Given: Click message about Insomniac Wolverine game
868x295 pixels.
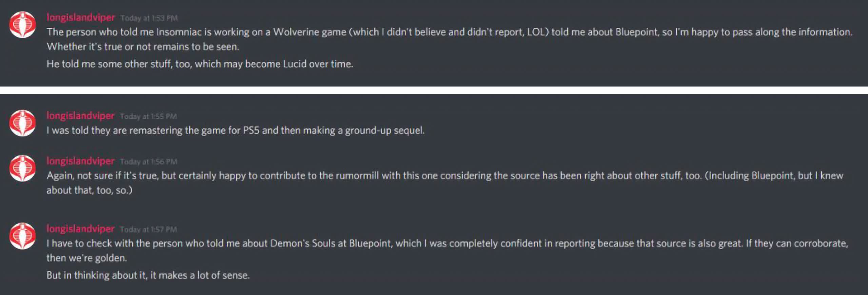Looking at the screenshot, I should [449, 39].
